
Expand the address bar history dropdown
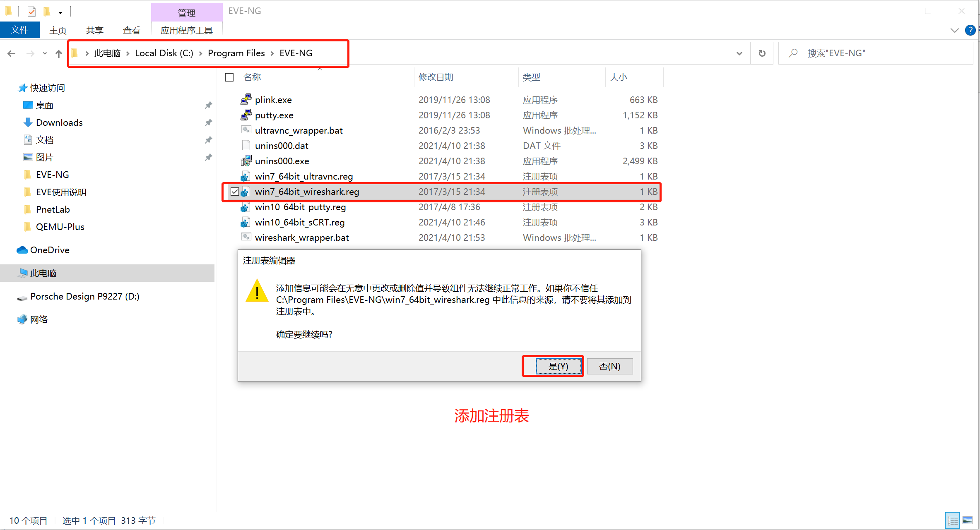pyautogui.click(x=739, y=53)
